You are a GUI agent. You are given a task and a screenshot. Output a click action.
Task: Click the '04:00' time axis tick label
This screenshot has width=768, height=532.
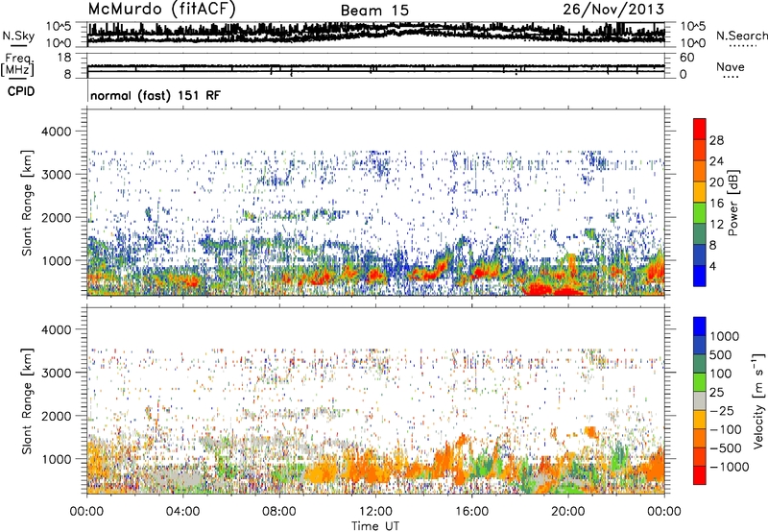tap(183, 512)
